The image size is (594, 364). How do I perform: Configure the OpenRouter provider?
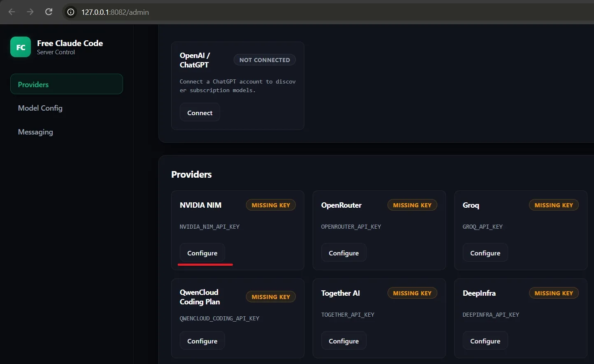[x=344, y=253]
